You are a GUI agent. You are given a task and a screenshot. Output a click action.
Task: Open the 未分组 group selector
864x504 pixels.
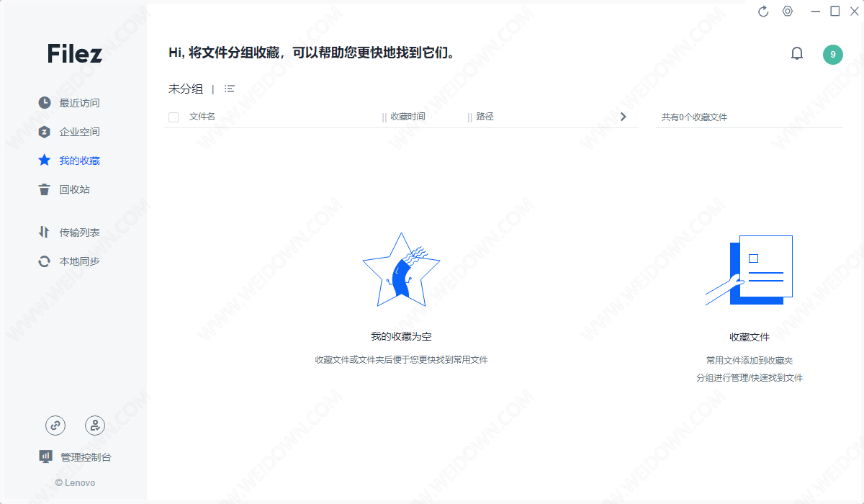(x=186, y=89)
